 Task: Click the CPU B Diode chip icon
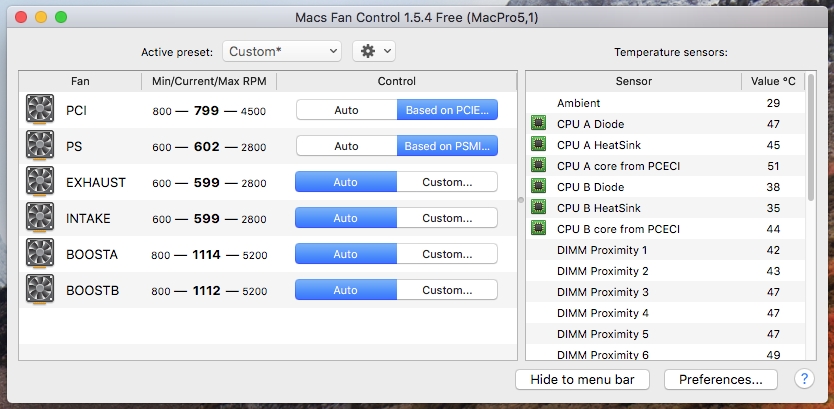click(538, 187)
